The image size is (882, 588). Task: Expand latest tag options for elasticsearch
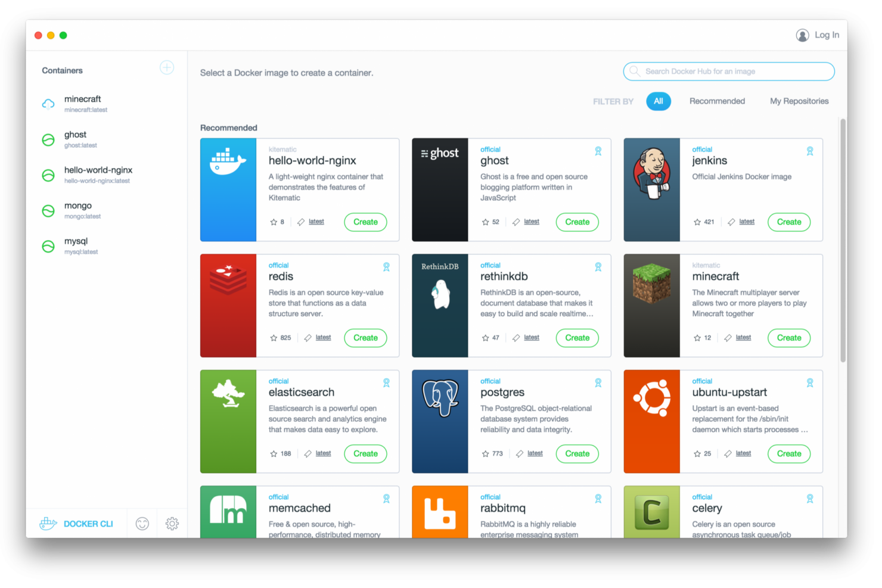(x=323, y=453)
